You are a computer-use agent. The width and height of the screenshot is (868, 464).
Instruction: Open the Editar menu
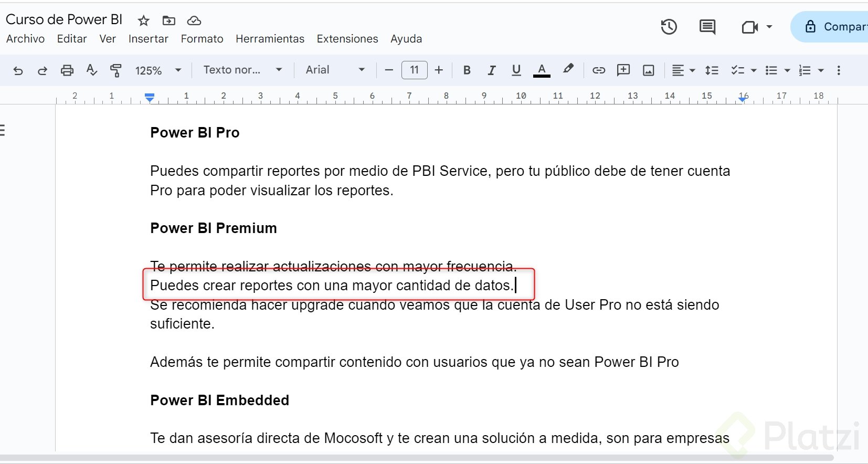pyautogui.click(x=72, y=39)
